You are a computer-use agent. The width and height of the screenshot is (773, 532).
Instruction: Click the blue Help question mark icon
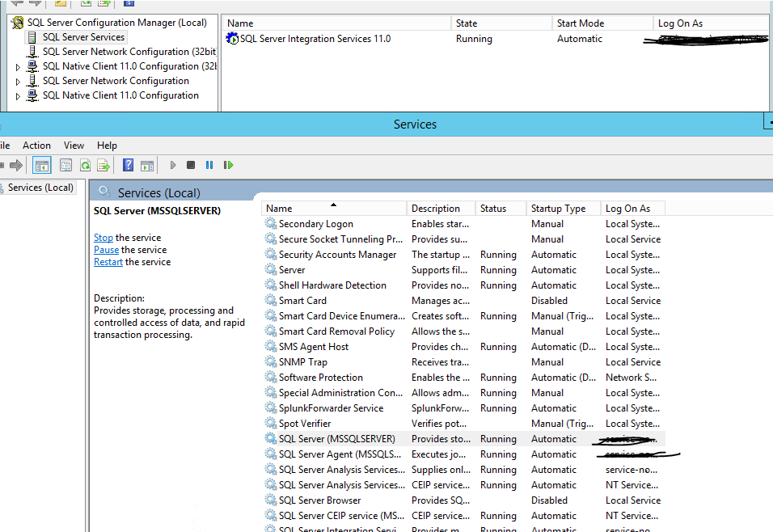[x=128, y=165]
